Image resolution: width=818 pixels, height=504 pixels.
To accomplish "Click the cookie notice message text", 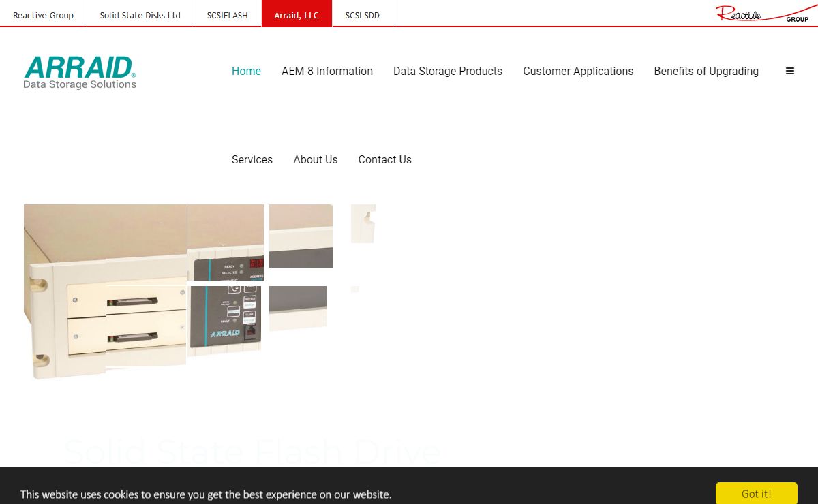I will point(206,494).
